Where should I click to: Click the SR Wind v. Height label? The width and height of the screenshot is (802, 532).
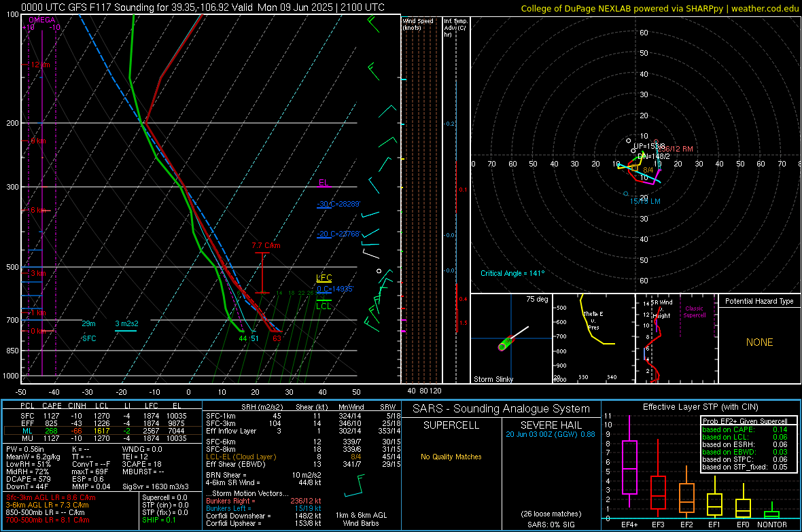pyautogui.click(x=662, y=309)
